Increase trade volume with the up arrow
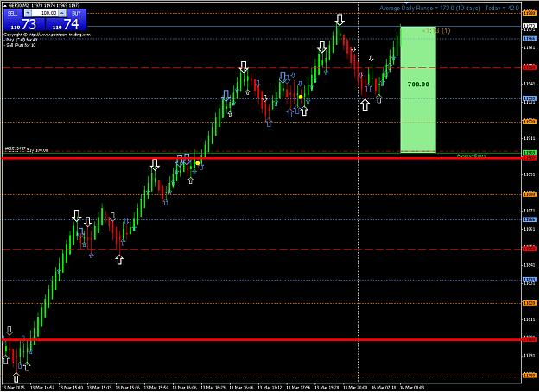540x392 pixels. coord(62,13)
